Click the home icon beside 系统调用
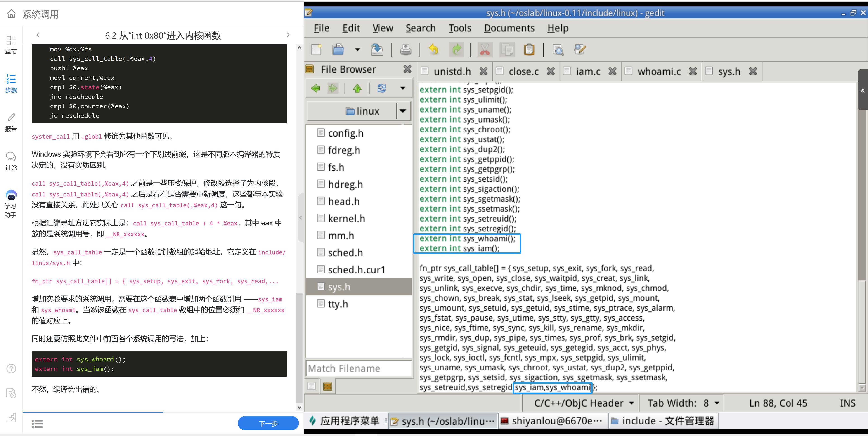The width and height of the screenshot is (868, 436). pyautogui.click(x=11, y=14)
